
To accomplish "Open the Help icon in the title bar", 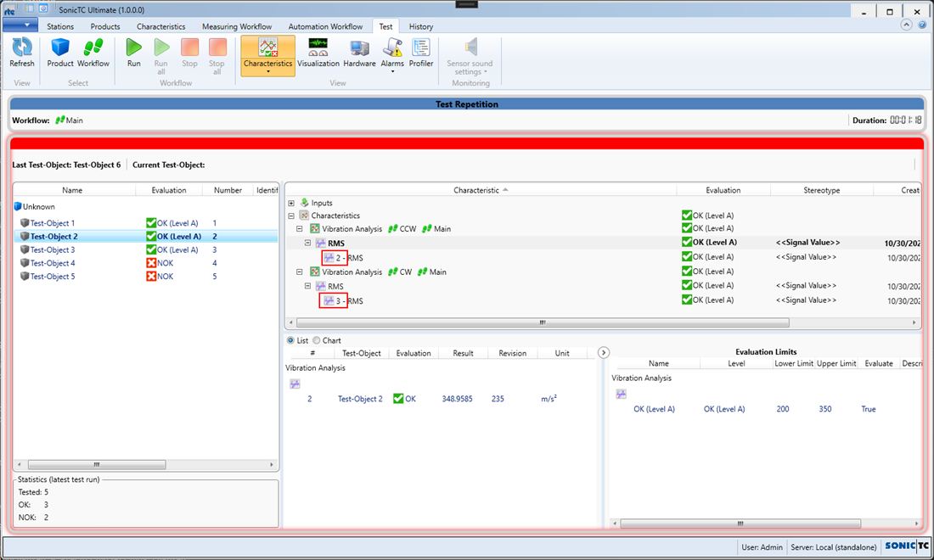I will pos(923,25).
